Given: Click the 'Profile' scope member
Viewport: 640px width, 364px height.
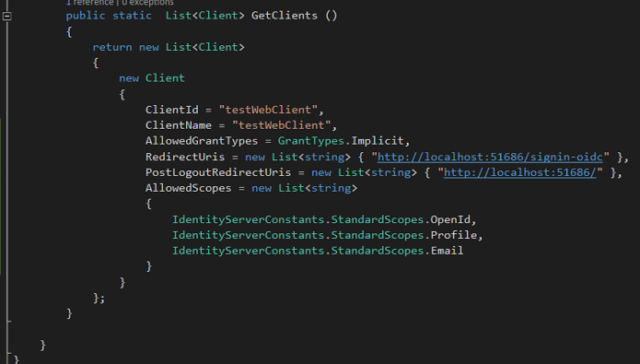Looking at the screenshot, I should pos(454,235).
